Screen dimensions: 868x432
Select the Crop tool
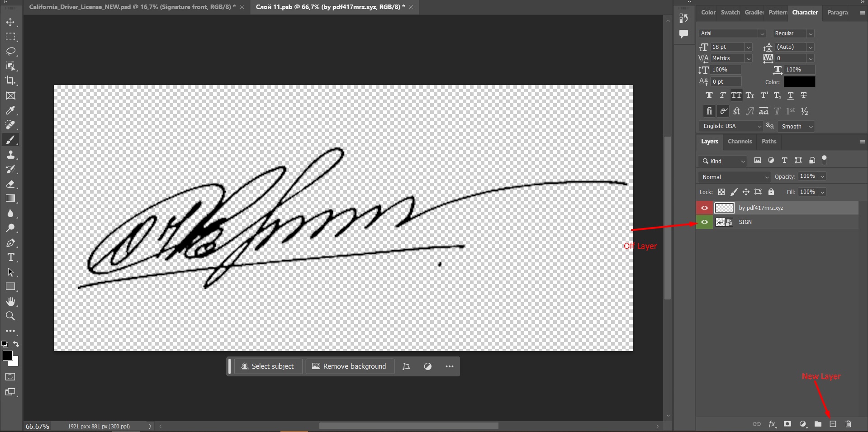11,81
